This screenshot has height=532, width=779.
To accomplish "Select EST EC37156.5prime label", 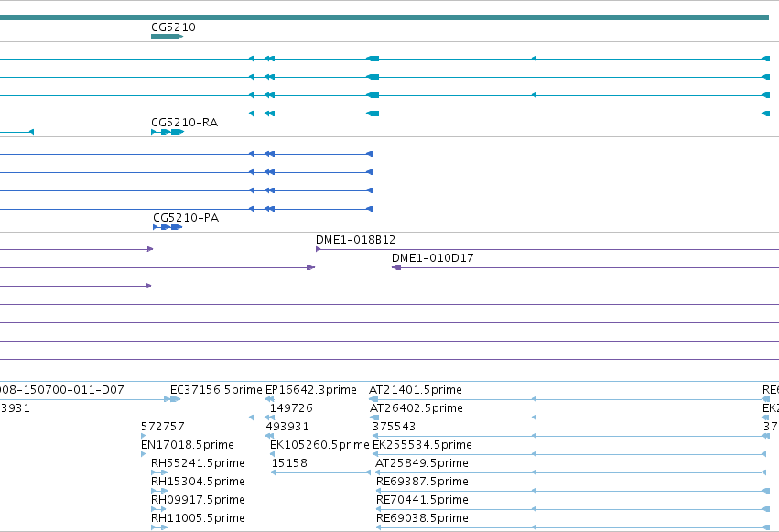I will [x=216, y=390].
